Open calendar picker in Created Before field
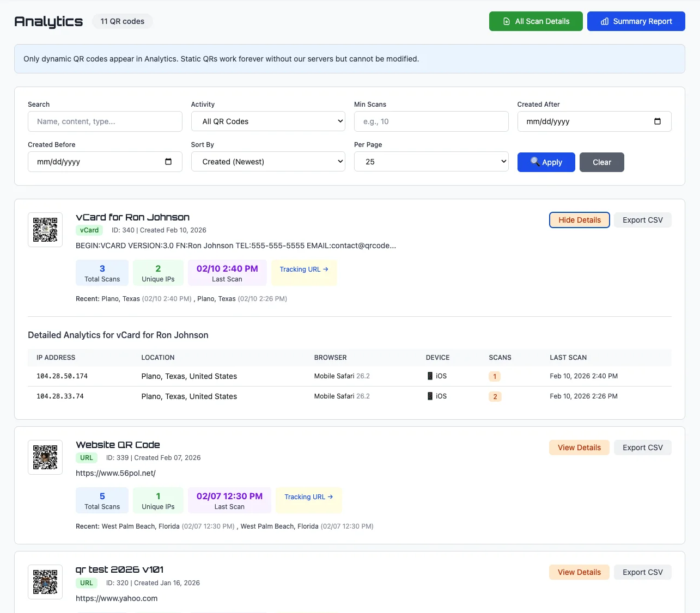 pos(168,162)
